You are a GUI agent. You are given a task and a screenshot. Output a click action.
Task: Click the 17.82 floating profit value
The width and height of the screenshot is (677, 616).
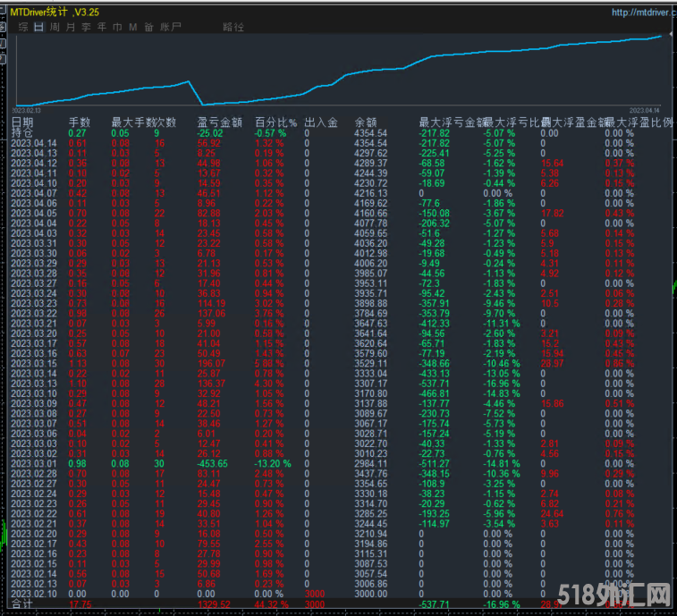552,214
